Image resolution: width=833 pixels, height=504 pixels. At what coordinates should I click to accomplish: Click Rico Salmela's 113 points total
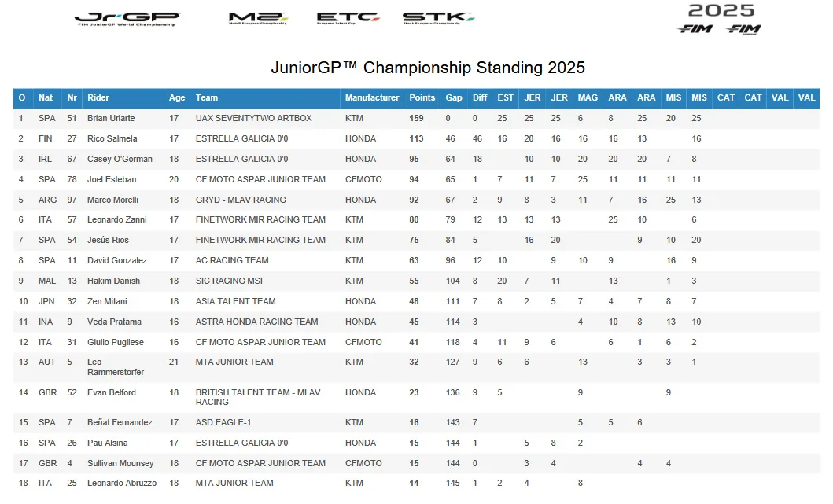coord(416,139)
